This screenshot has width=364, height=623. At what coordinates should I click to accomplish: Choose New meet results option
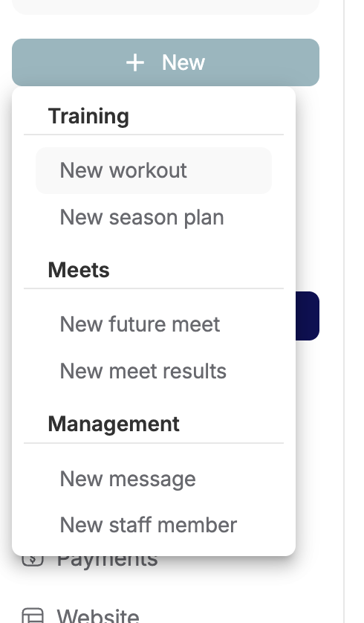tap(154, 371)
